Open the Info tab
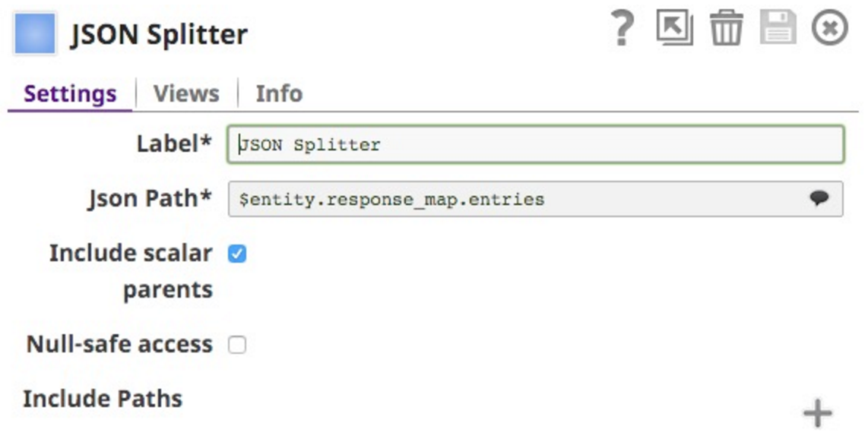This screenshot has height=445, width=868. [279, 93]
